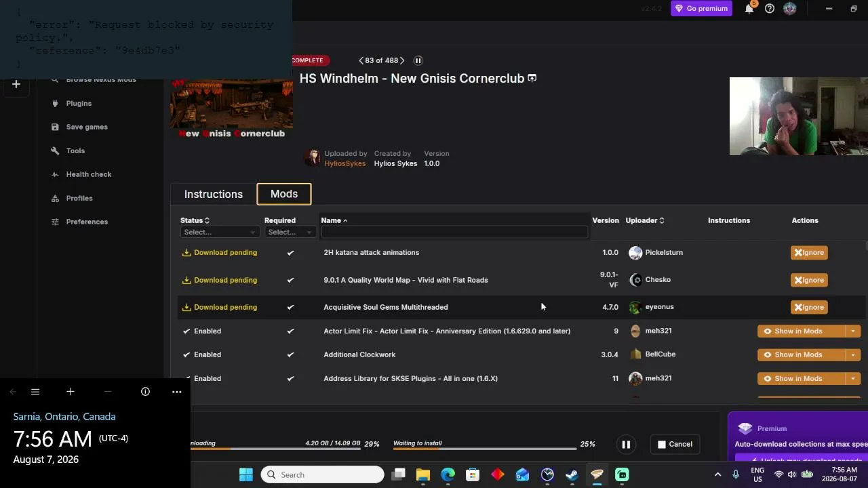Open the notifications bell
This screenshot has height=488, width=868.
(x=749, y=8)
